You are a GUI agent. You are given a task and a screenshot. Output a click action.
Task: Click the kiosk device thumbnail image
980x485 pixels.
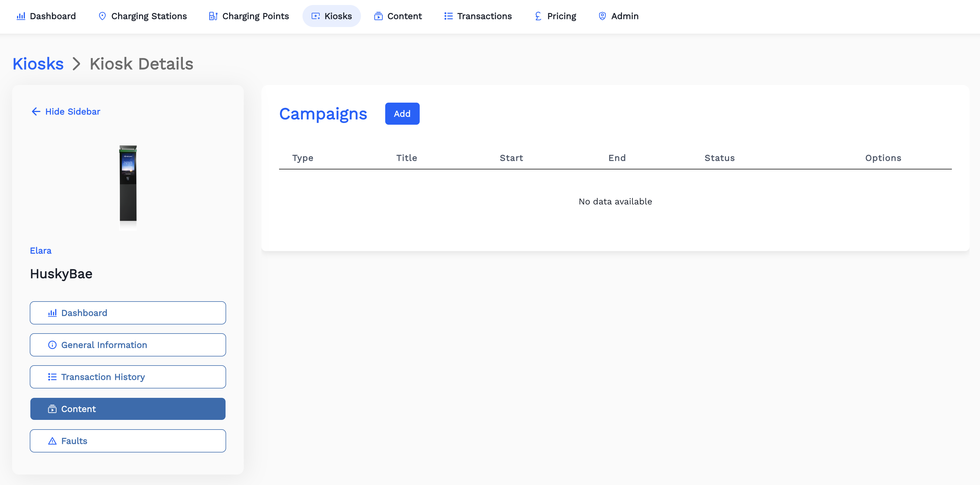point(128,184)
